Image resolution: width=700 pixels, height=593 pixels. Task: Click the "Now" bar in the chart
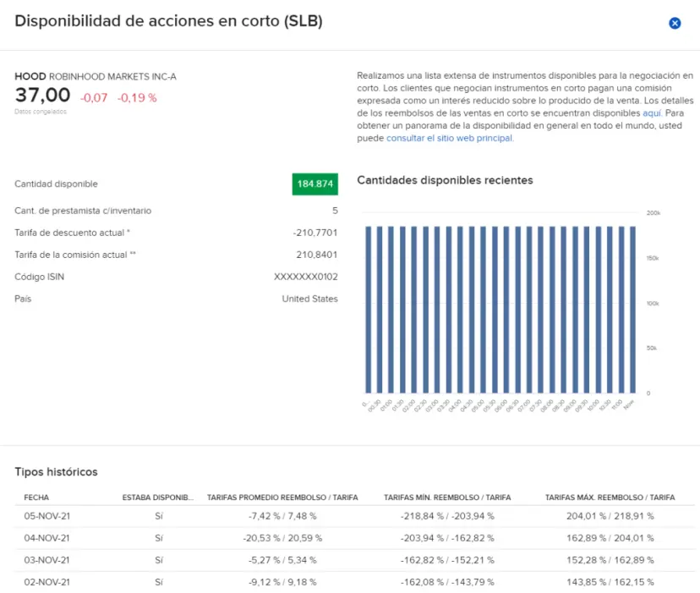630,305
